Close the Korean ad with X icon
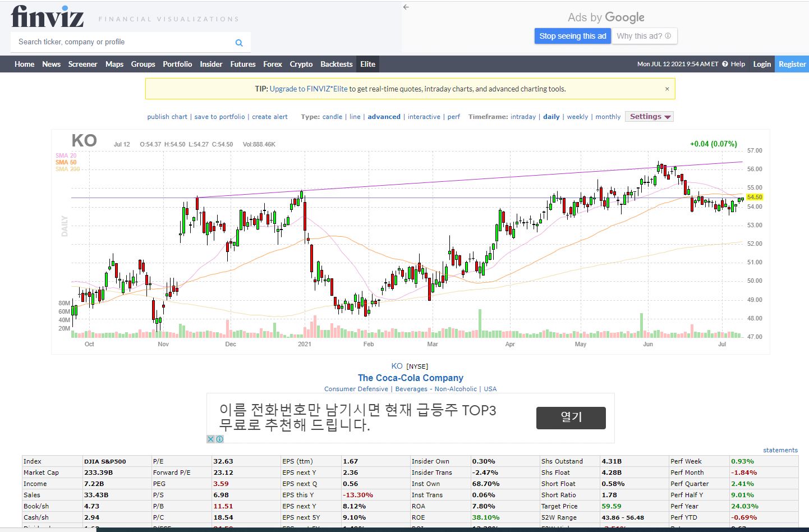Viewport: 809px width, 532px height. click(x=210, y=439)
